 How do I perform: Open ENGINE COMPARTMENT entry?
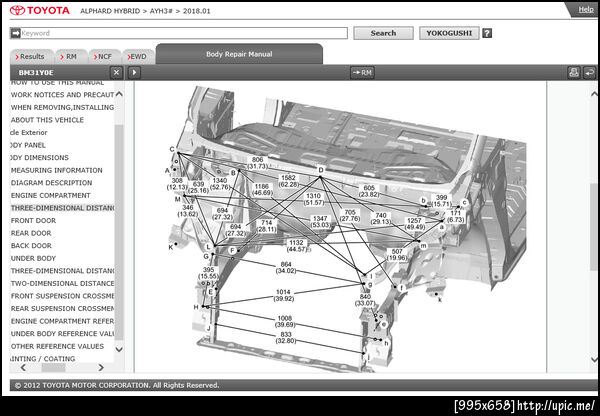point(51,195)
